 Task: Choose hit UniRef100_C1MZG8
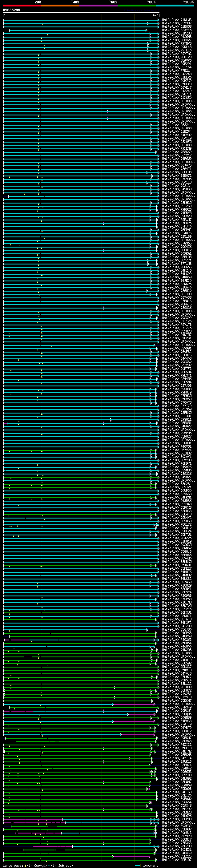point(177,33)
